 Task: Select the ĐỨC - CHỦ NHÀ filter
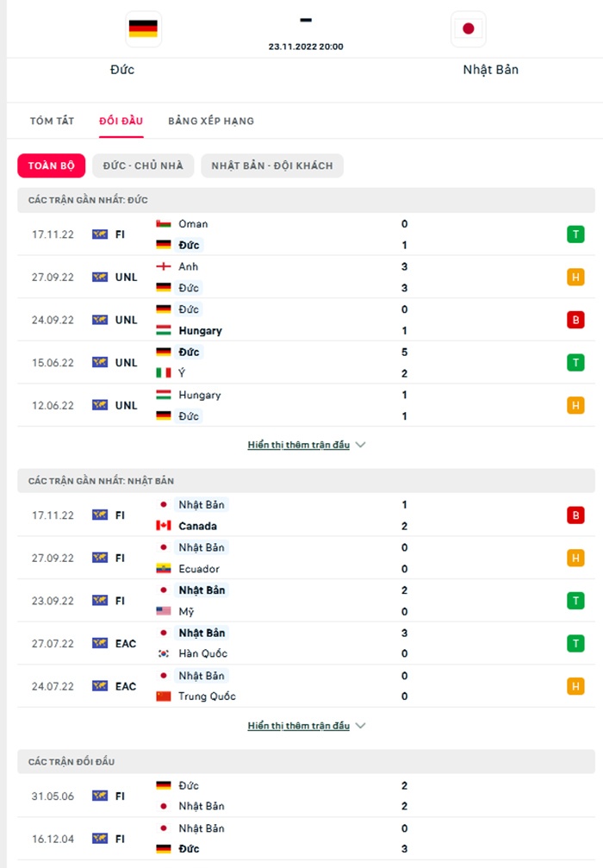143,165
